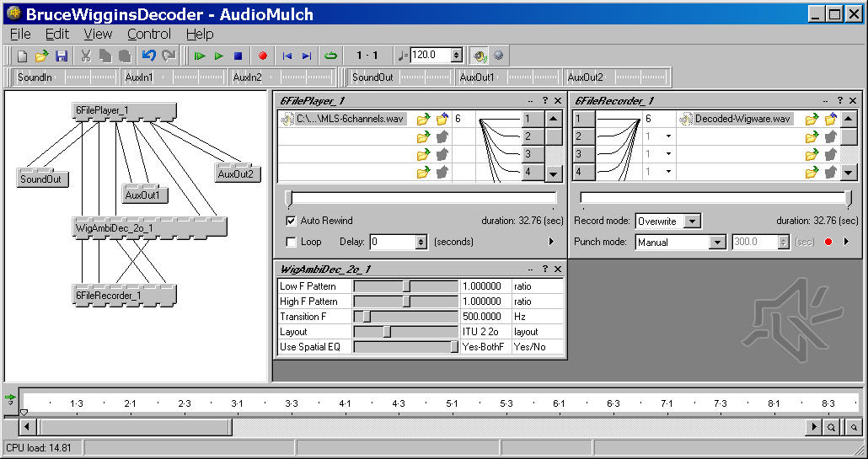Open the Control menu
This screenshot has width=868, height=459.
coord(149,35)
